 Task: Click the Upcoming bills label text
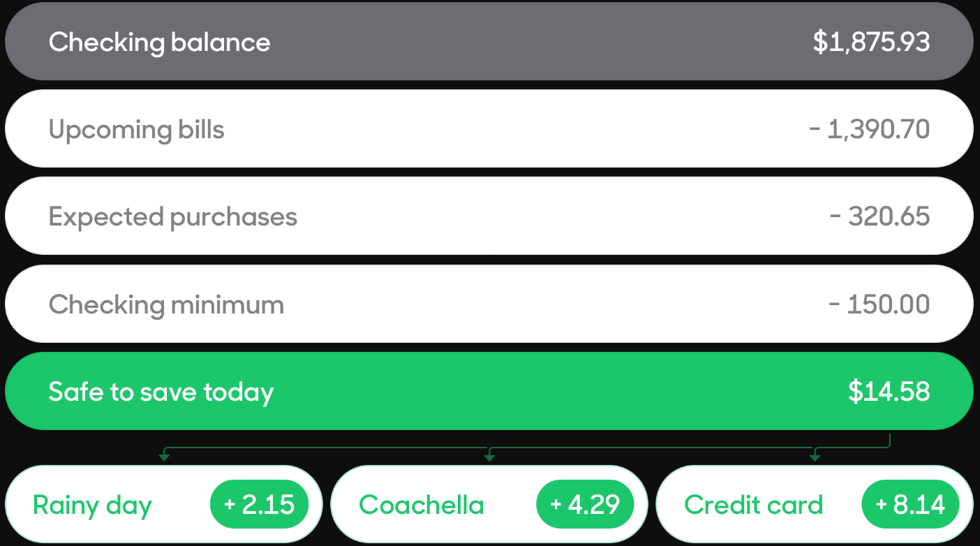coord(137,131)
